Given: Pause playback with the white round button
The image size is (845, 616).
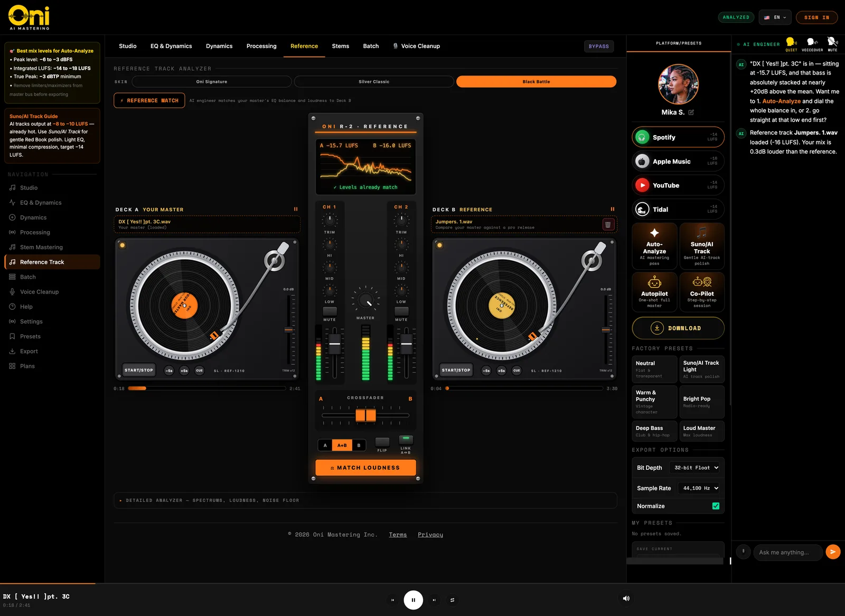Looking at the screenshot, I should pyautogui.click(x=414, y=600).
